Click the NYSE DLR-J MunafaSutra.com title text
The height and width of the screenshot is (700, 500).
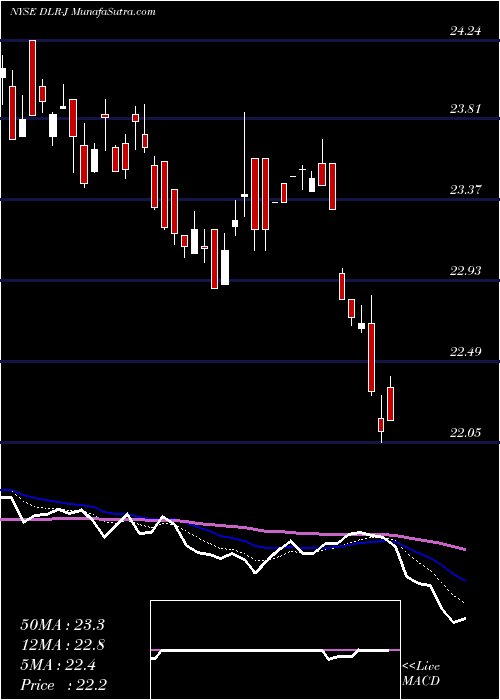(83, 12)
